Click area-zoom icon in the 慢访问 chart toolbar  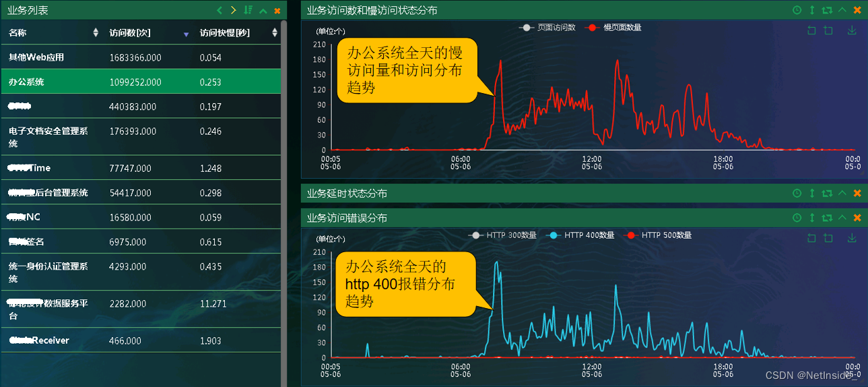point(828,30)
